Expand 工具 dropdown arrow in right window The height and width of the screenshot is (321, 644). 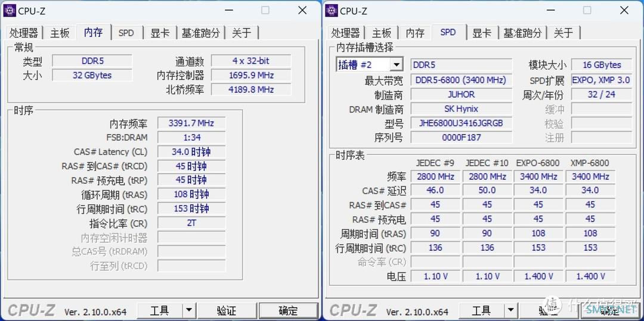click(510, 311)
